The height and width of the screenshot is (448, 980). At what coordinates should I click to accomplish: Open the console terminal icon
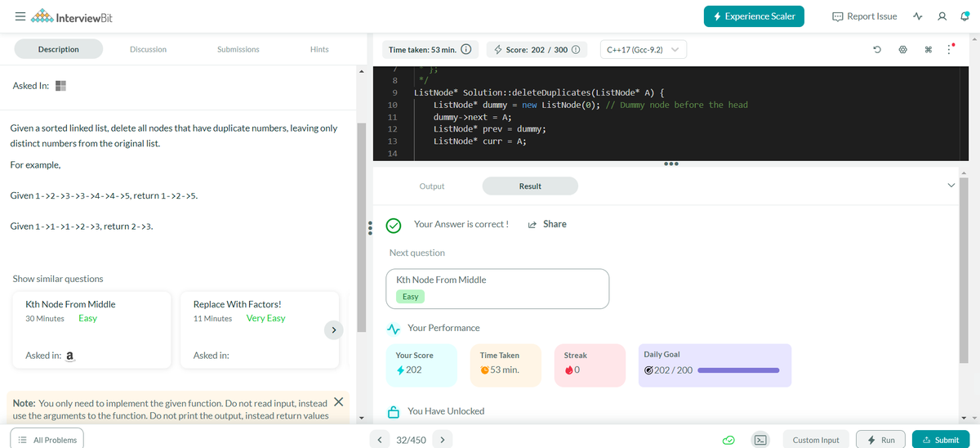[x=759, y=440]
